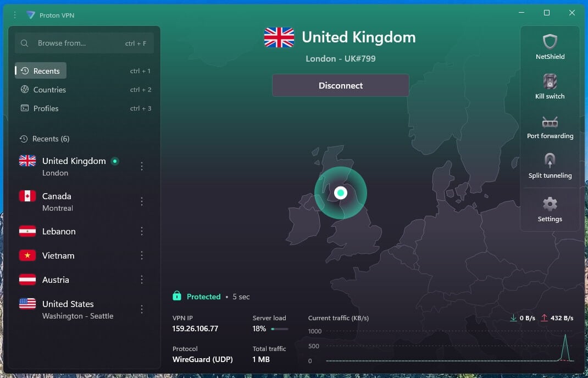This screenshot has height=378, width=588.
Task: Click the large UK flag in header
Action: point(279,37)
